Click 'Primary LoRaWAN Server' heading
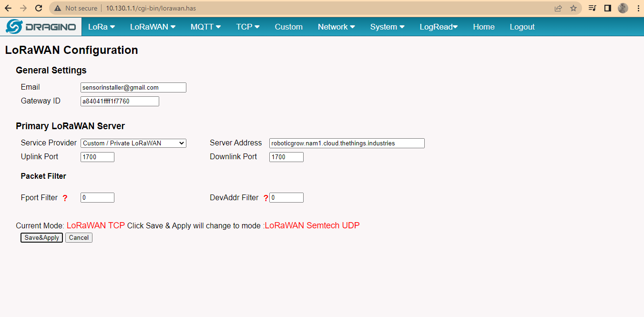 click(x=70, y=126)
